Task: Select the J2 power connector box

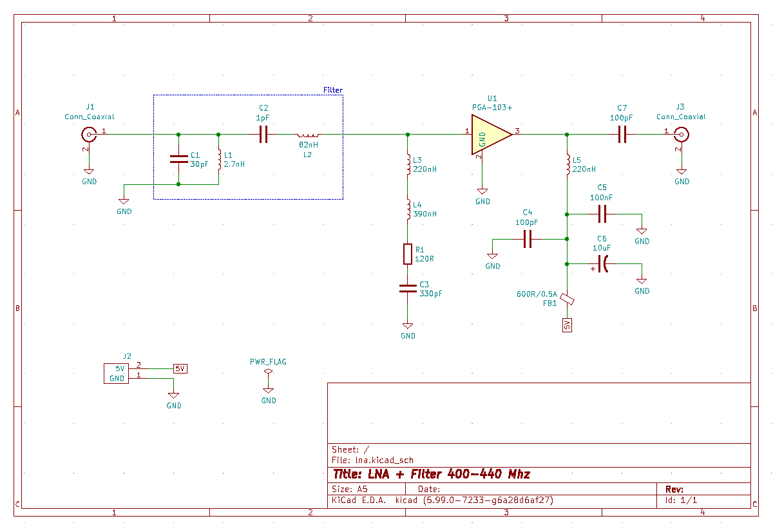Action: pos(116,374)
